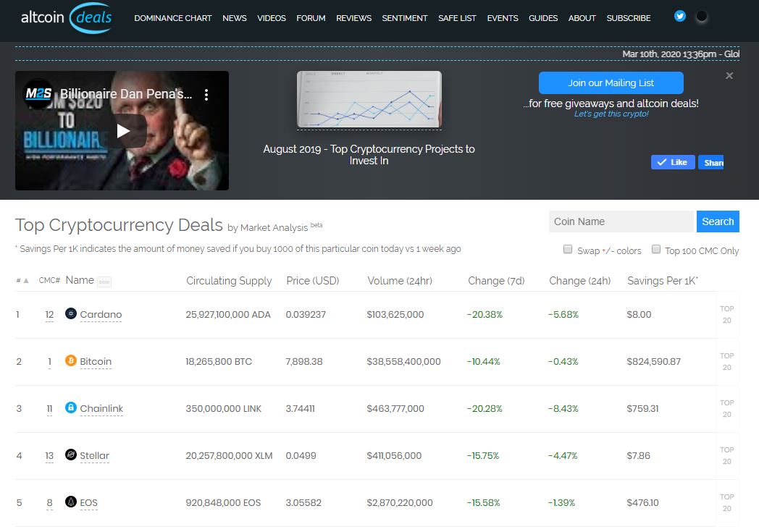The width and height of the screenshot is (759, 532).
Task: Open the Bitcoin coin link
Action: [96, 361]
